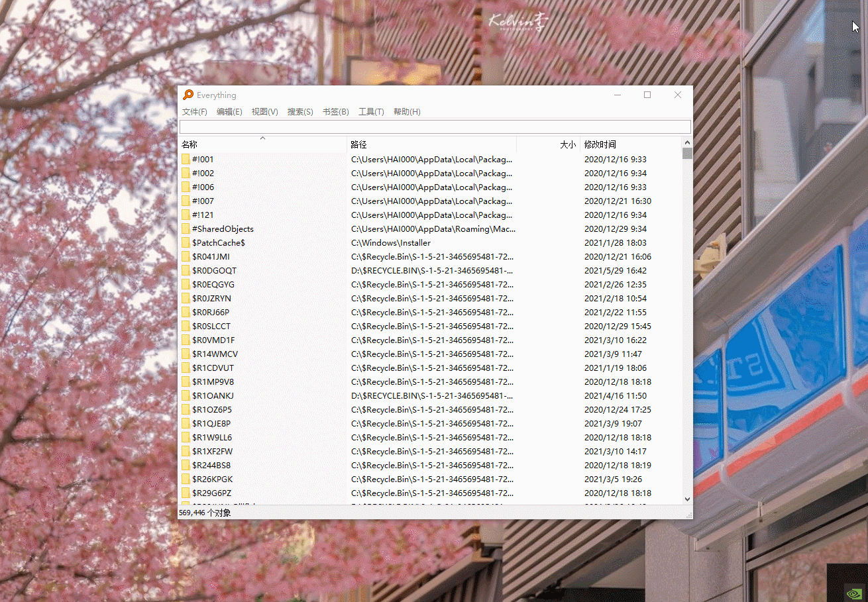Open the 工具(T) menu
This screenshot has height=602, width=868.
click(x=371, y=112)
